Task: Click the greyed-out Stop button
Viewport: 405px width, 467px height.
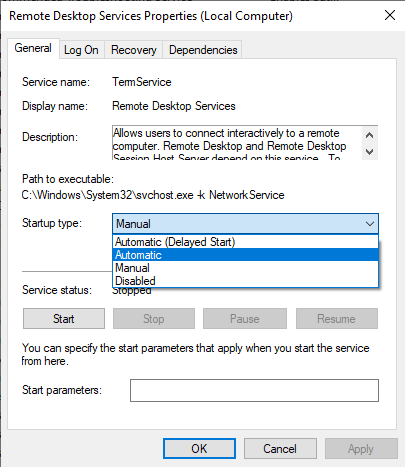Action: [x=154, y=319]
